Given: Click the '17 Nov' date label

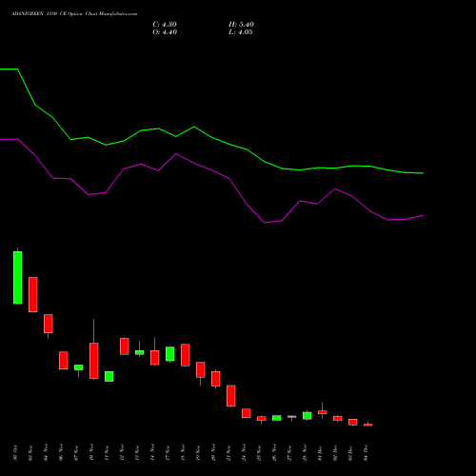Looking at the screenshot, I should [x=168, y=453].
